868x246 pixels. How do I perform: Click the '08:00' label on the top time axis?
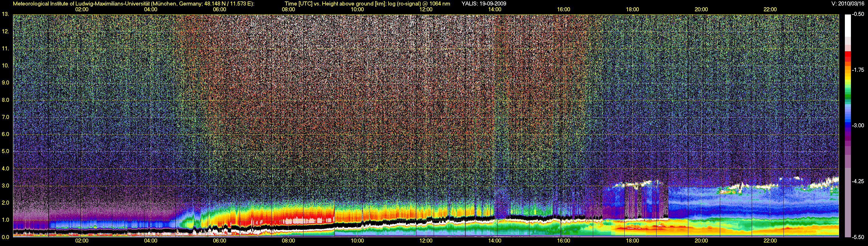(288, 10)
